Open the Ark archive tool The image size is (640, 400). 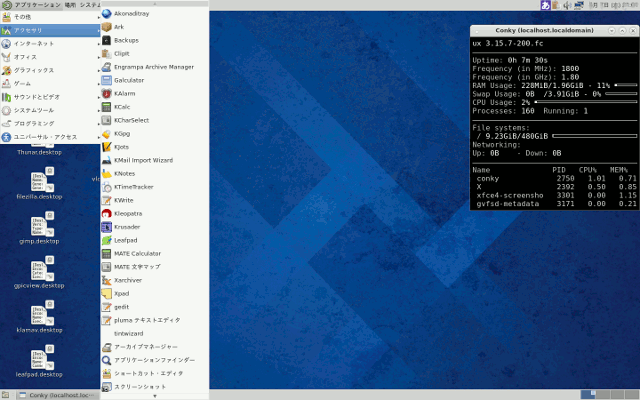pyautogui.click(x=120, y=27)
